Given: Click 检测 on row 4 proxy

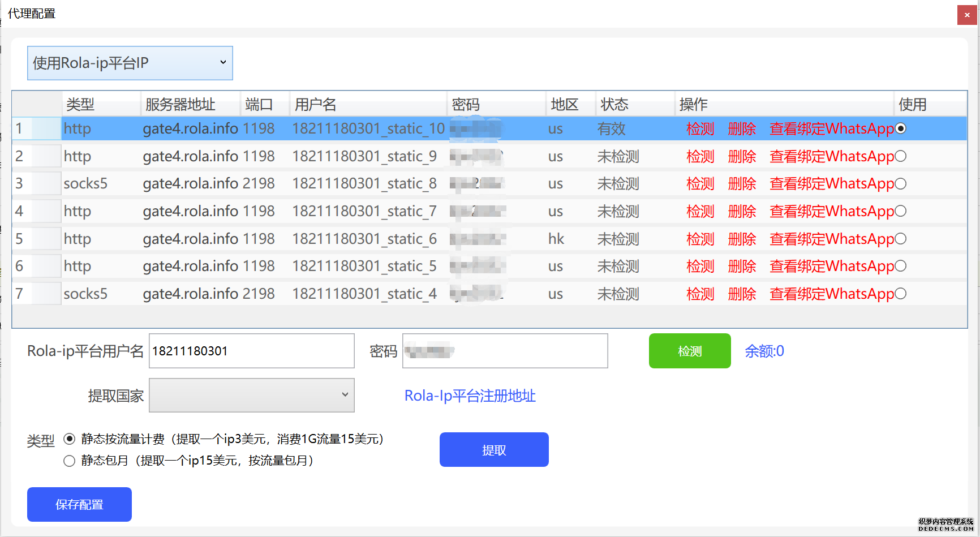Looking at the screenshot, I should pyautogui.click(x=700, y=211).
